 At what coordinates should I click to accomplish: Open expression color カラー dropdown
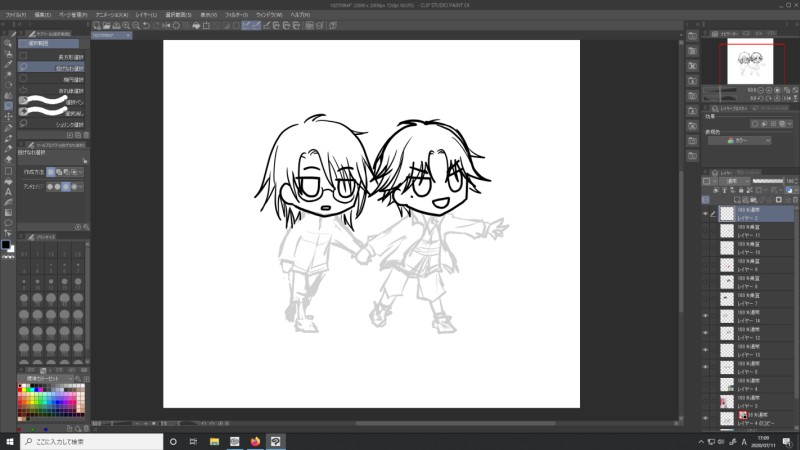(x=739, y=140)
